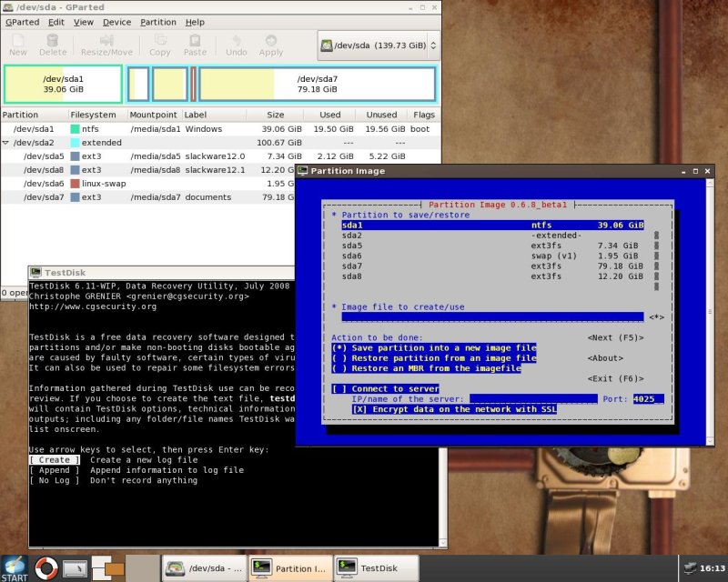Click the <*> file browse button

pyautogui.click(x=656, y=317)
